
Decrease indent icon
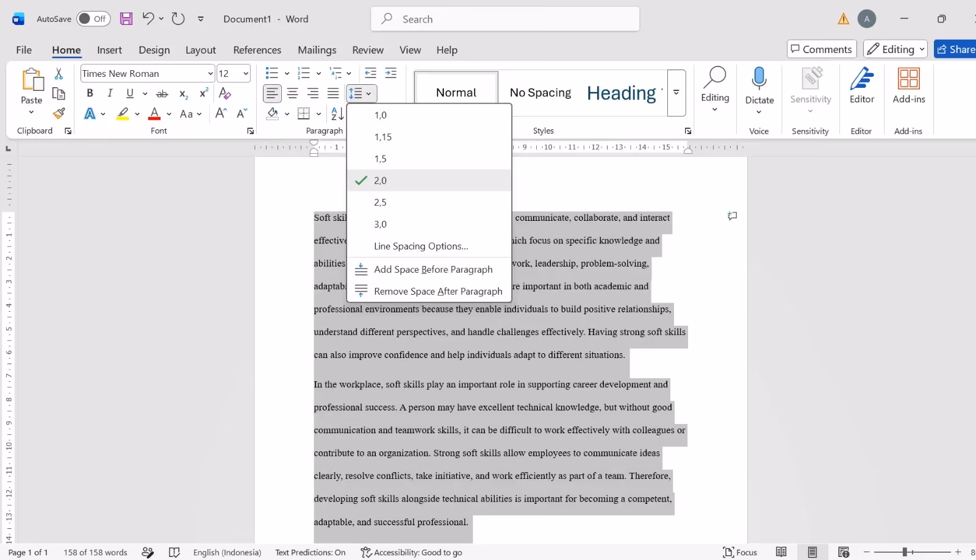pyautogui.click(x=370, y=73)
